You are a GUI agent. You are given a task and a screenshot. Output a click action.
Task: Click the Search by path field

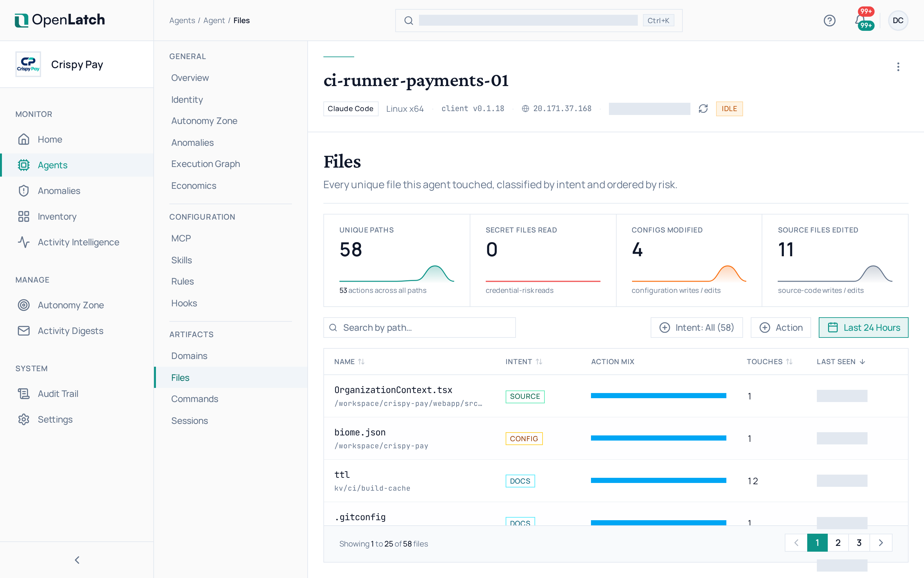tap(419, 327)
